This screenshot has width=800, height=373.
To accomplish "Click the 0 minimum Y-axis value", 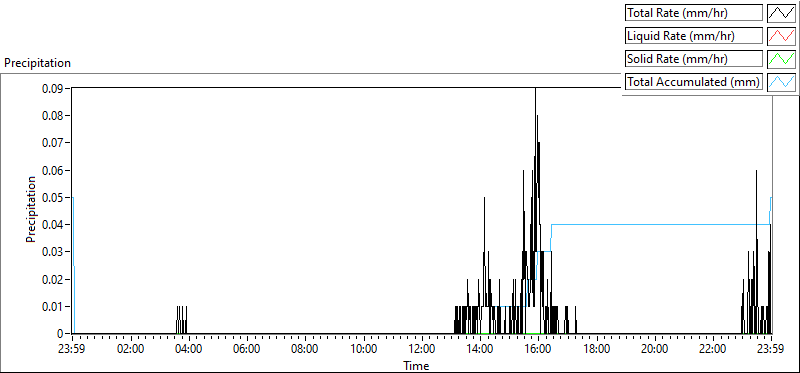I will click(60, 333).
